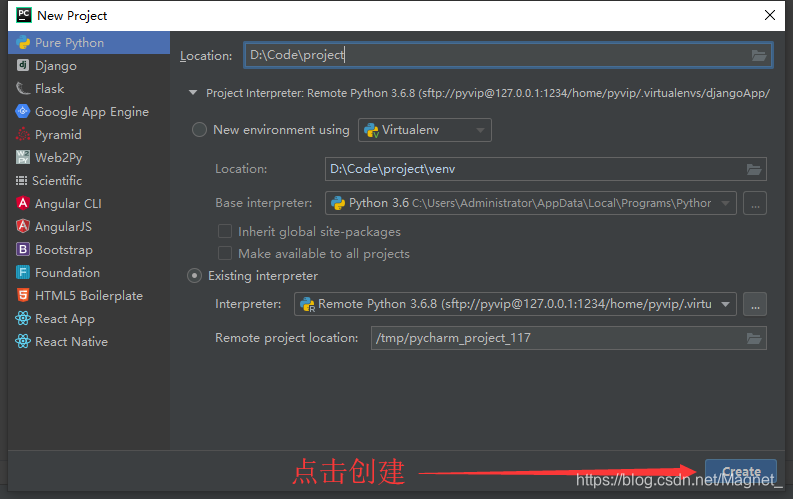Select Web2Py project type

(x=89, y=158)
